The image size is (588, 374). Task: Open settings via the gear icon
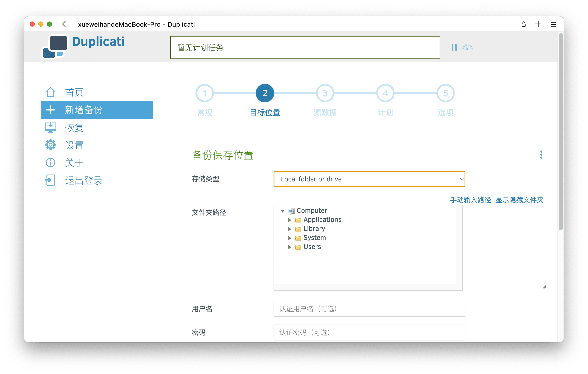point(50,145)
